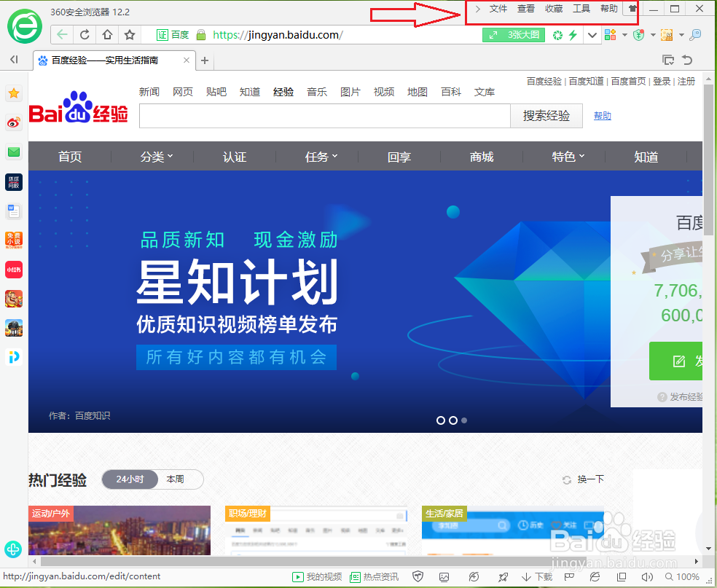Viewport: 717px width, 588px height.
Task: Click the lightning speed-boost toolbar icon
Action: [x=573, y=34]
